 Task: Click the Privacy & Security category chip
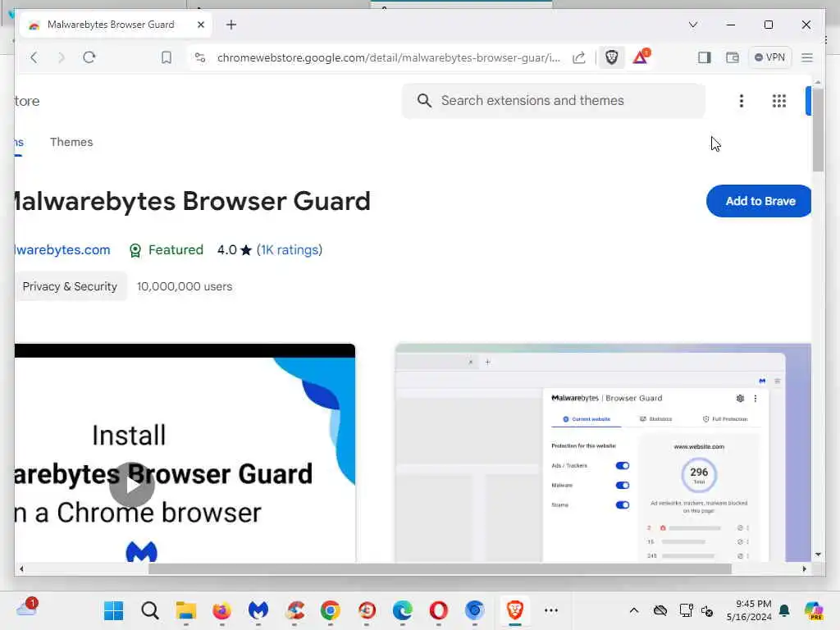pos(70,286)
